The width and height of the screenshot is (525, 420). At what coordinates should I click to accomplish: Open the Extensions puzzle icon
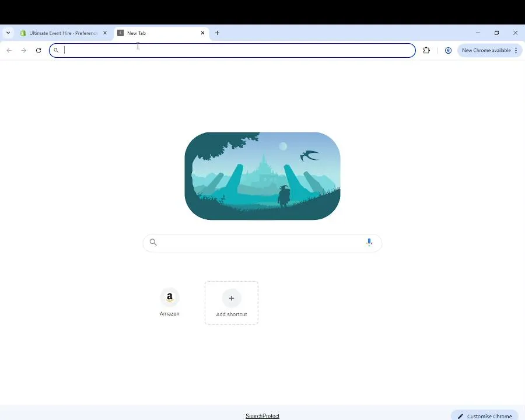tap(426, 50)
